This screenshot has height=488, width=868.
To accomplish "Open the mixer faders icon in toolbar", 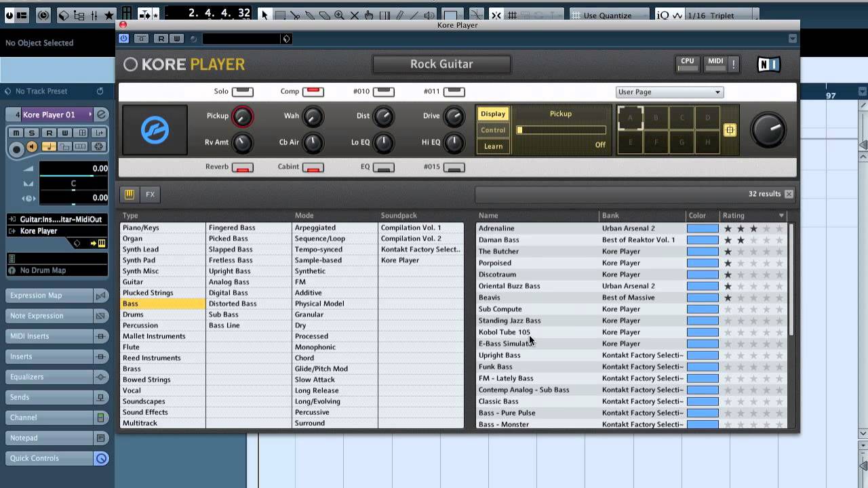I will click(94, 15).
